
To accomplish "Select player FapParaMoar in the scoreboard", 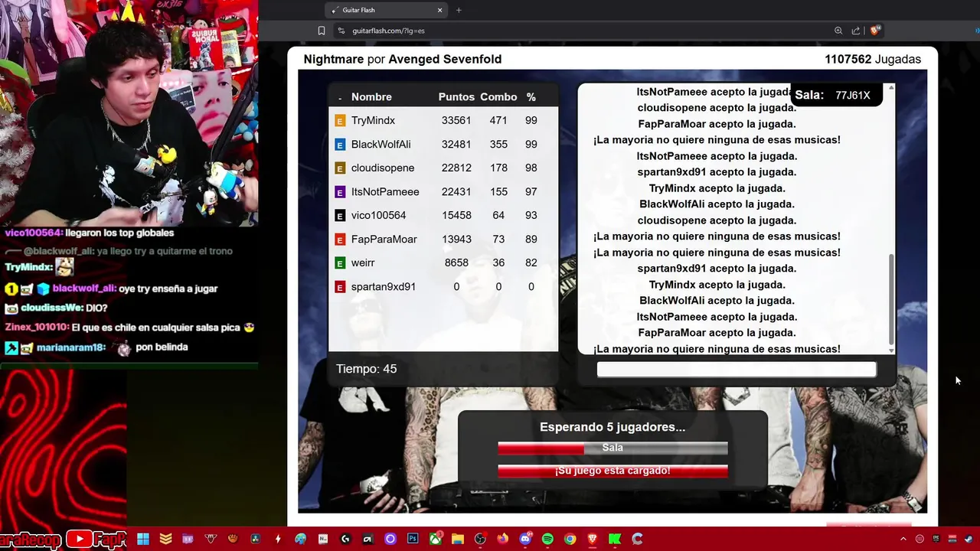I will point(384,240).
